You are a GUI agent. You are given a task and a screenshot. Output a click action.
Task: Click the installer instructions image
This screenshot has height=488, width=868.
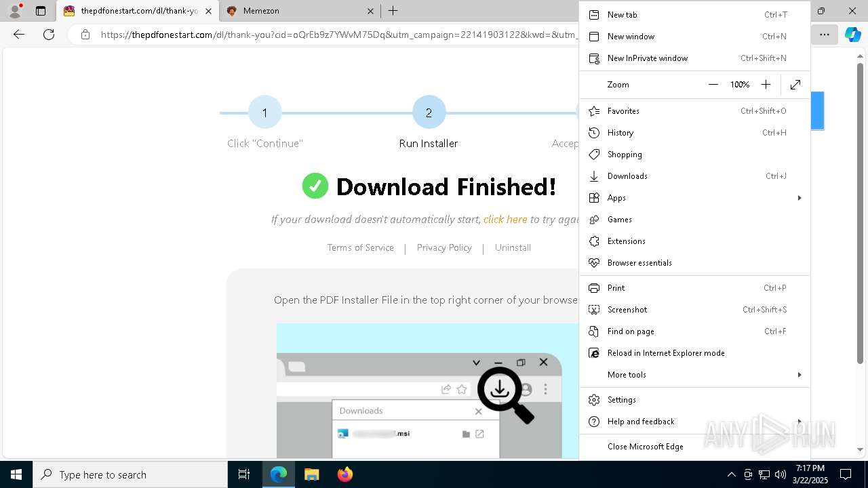point(427,390)
